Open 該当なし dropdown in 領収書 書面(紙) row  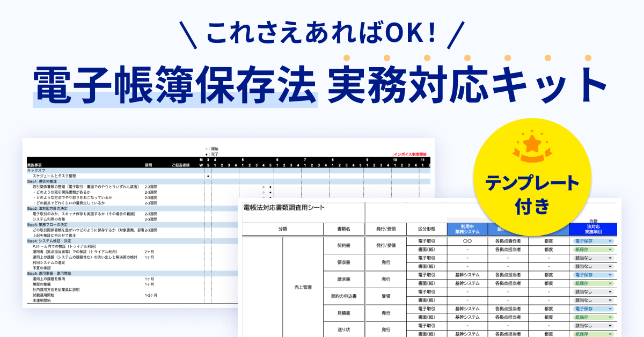click(x=592, y=266)
